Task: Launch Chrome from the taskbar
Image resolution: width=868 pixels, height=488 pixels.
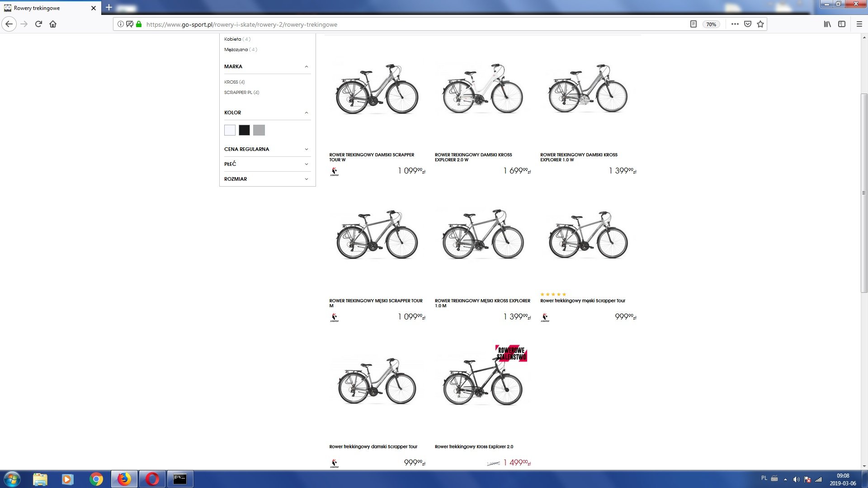Action: tap(96, 479)
